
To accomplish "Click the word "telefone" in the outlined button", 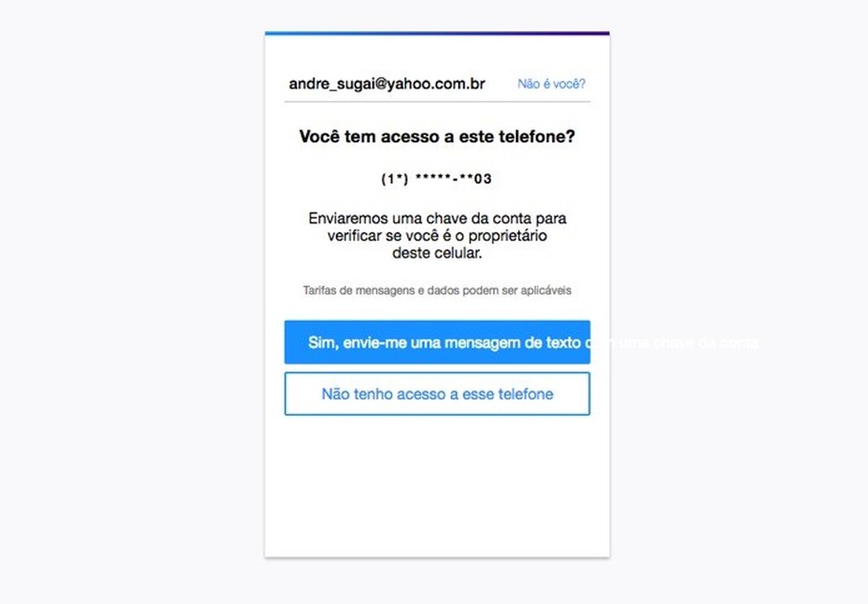I will 526,394.
